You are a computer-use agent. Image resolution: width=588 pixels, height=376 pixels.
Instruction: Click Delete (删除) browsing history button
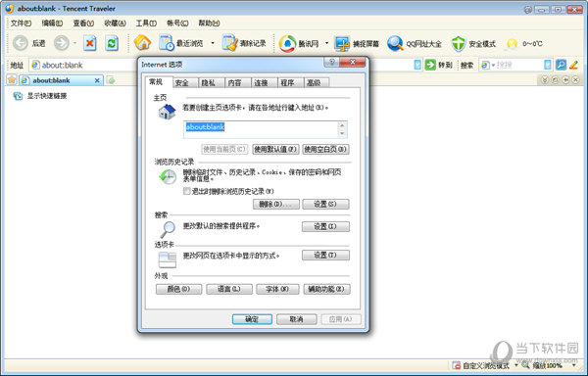coord(276,204)
